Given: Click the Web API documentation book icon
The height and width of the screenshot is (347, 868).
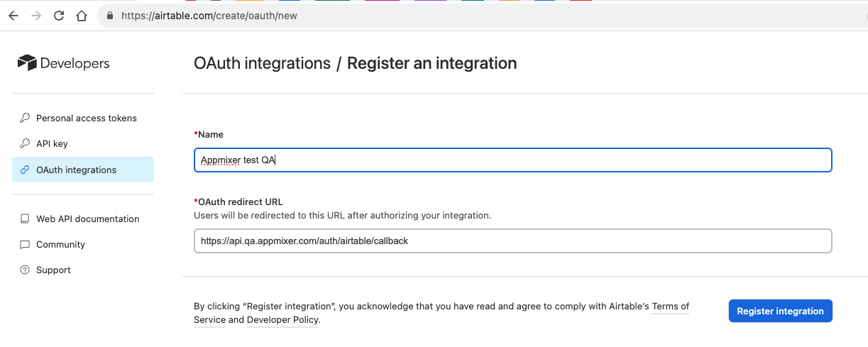Looking at the screenshot, I should coord(25,219).
